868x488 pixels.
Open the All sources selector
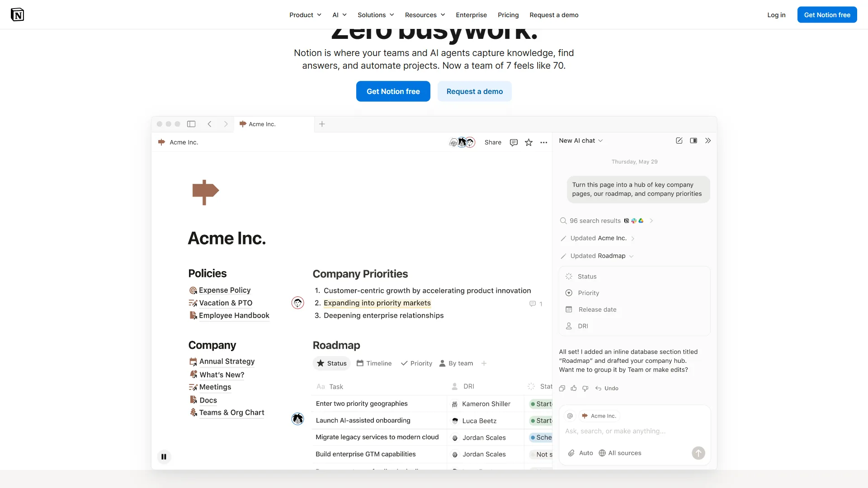click(620, 453)
